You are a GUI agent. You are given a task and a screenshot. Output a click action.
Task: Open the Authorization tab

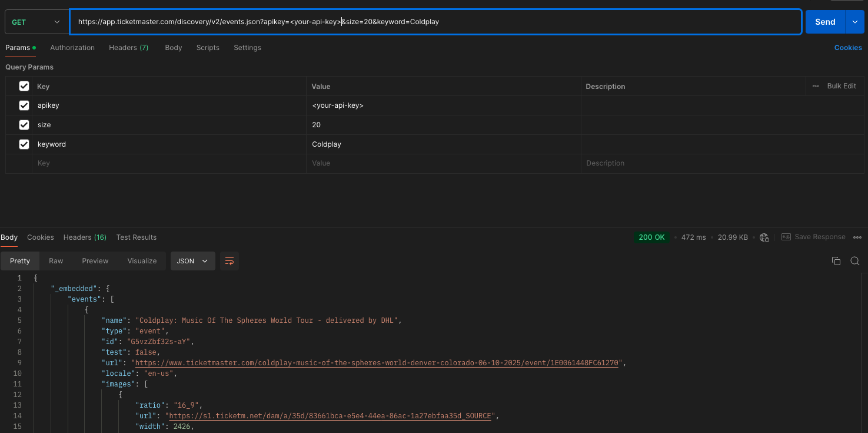click(72, 48)
